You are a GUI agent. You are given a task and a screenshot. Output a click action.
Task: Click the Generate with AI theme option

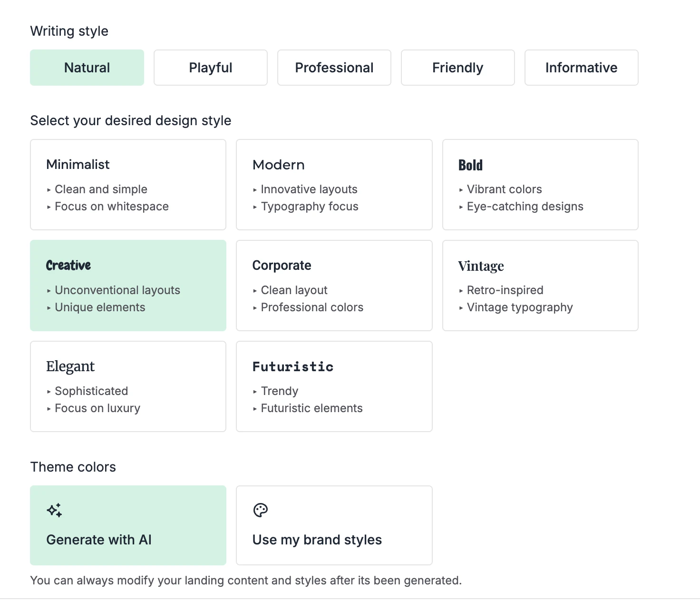coord(127,525)
